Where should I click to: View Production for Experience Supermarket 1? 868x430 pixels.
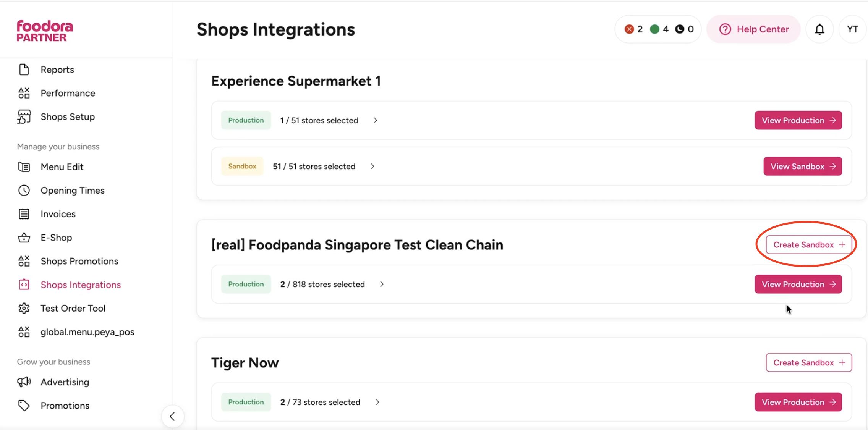pos(798,120)
